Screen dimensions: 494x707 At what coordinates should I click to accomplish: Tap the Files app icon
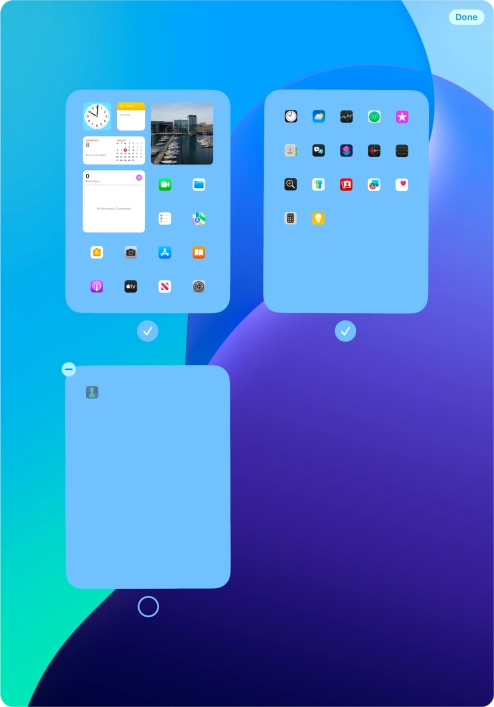point(199,184)
